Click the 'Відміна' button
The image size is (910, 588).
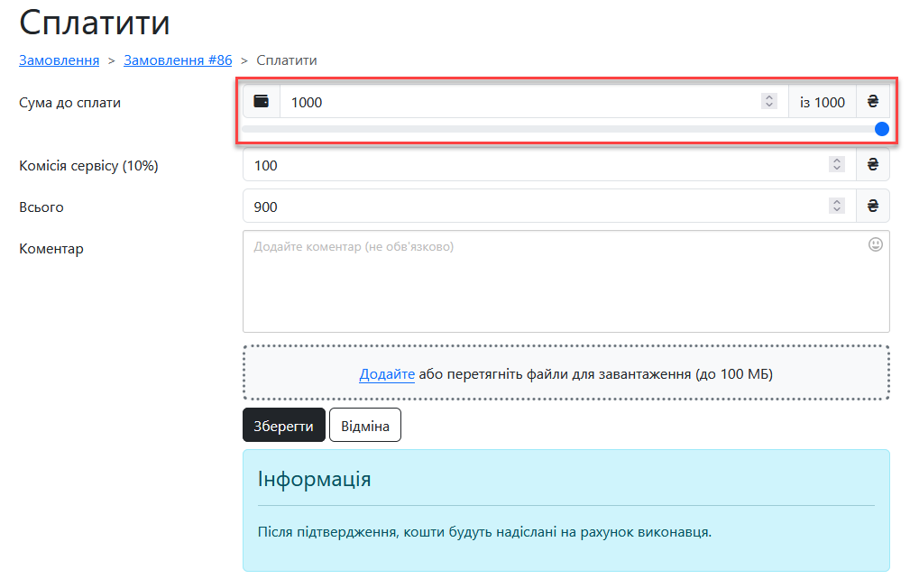[x=365, y=425]
